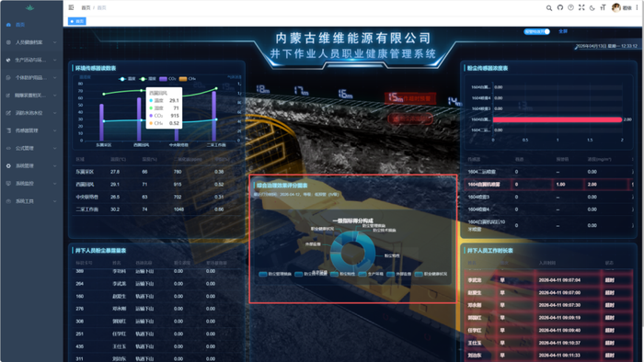The height and width of the screenshot is (362, 644).
Task: Click the green lotus logo
Action: point(30,7)
